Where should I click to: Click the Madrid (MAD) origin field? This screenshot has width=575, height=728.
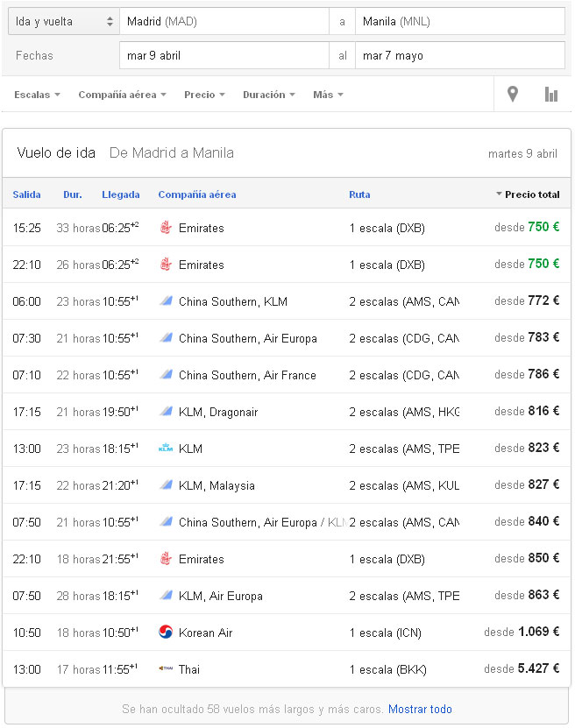[x=224, y=21]
